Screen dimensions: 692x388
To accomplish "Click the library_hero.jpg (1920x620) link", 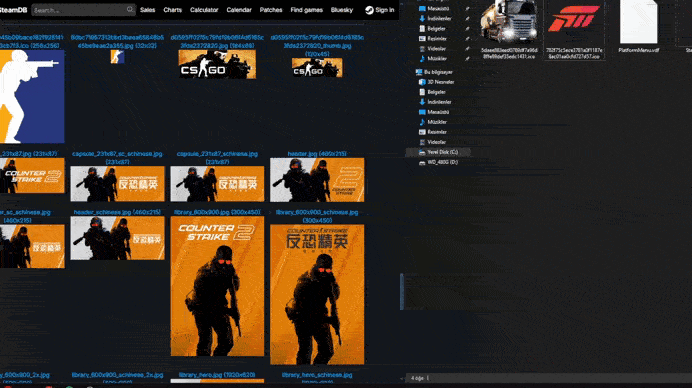I will tap(217, 375).
